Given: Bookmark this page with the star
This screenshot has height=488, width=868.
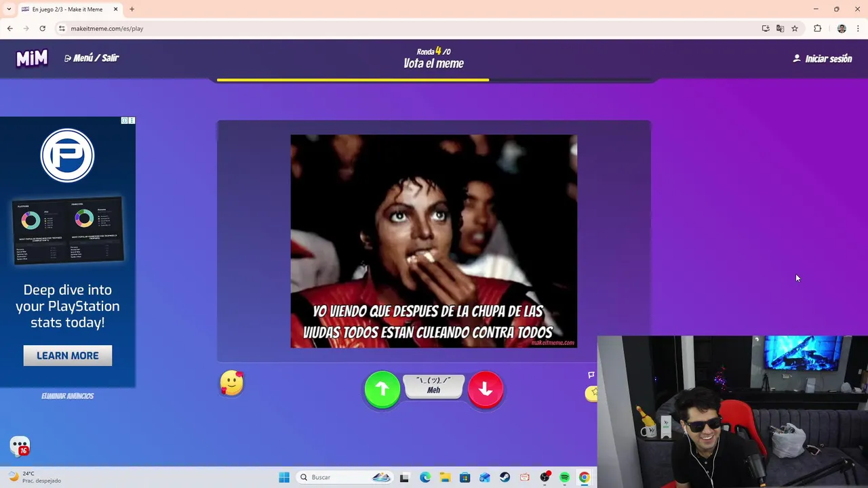Looking at the screenshot, I should pyautogui.click(x=795, y=28).
